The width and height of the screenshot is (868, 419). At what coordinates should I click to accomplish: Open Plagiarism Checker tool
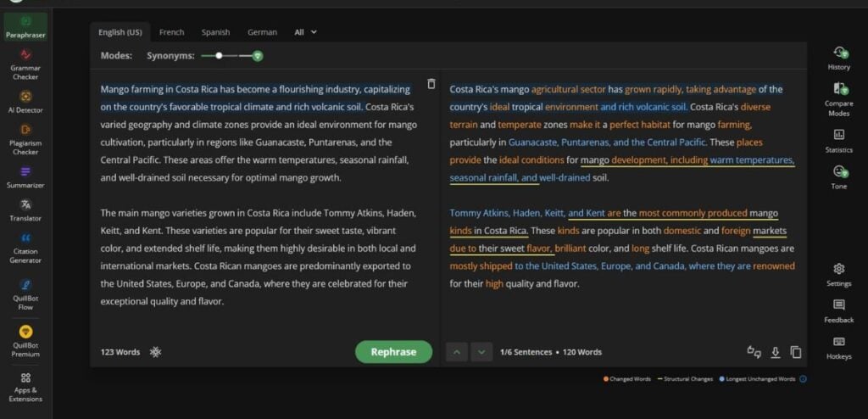tap(25, 138)
